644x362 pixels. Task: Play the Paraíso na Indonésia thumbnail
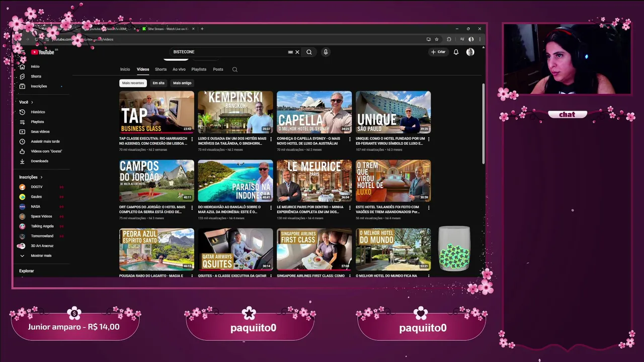click(235, 180)
